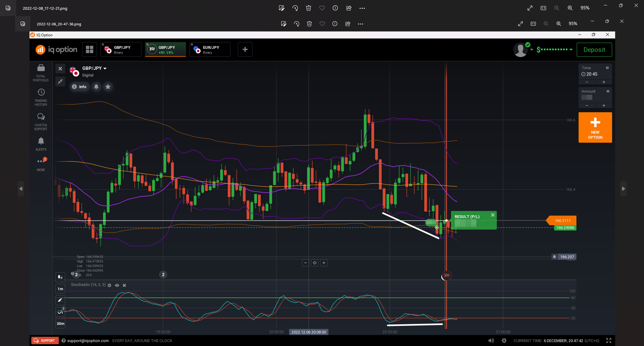Share image from the 2022-12-06 Photos window
Screen dimensions: 644x346
[x=348, y=24]
